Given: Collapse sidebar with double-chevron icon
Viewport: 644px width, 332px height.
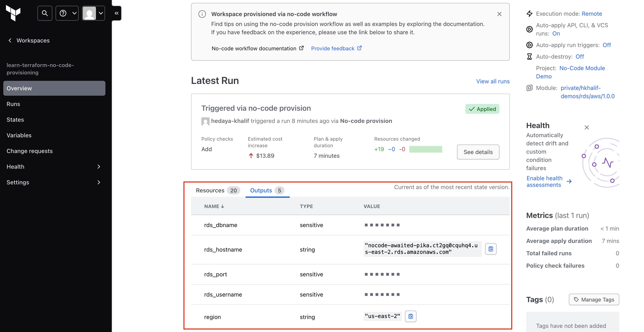Looking at the screenshot, I should (117, 13).
